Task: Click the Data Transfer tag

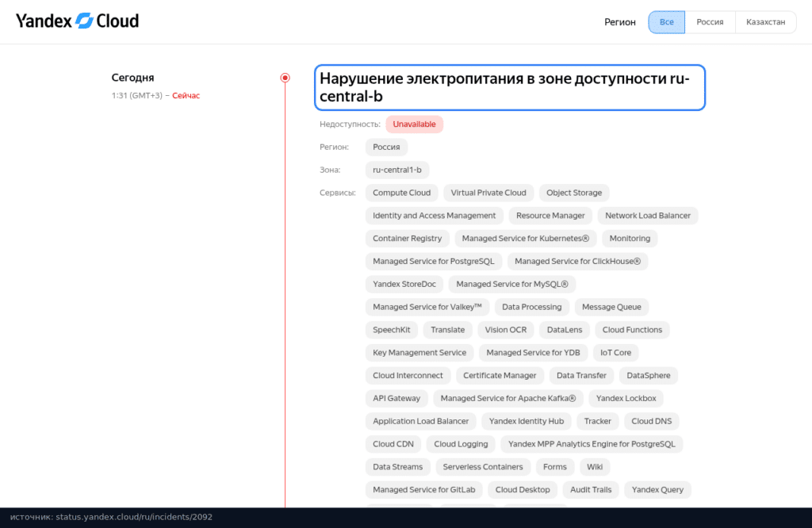Action: pyautogui.click(x=581, y=375)
